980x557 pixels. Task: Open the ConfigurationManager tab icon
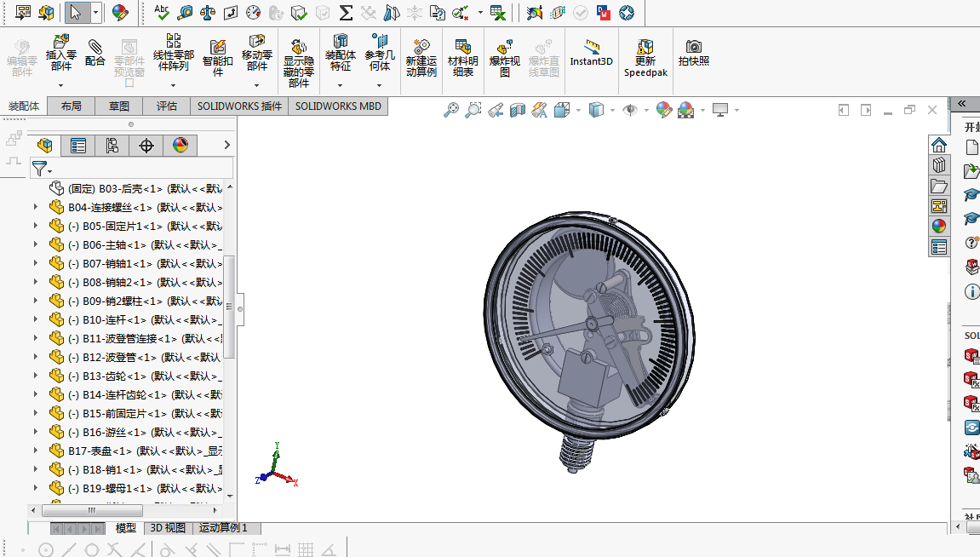click(x=112, y=146)
